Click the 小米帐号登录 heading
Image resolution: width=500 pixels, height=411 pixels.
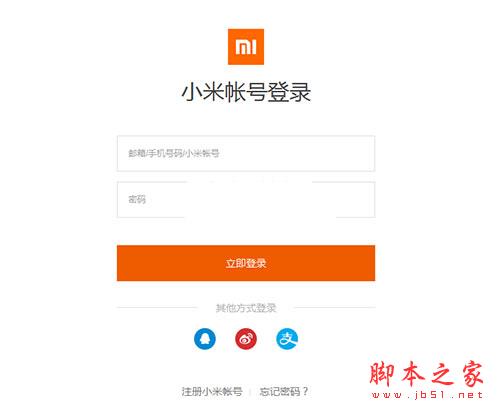pyautogui.click(x=246, y=92)
